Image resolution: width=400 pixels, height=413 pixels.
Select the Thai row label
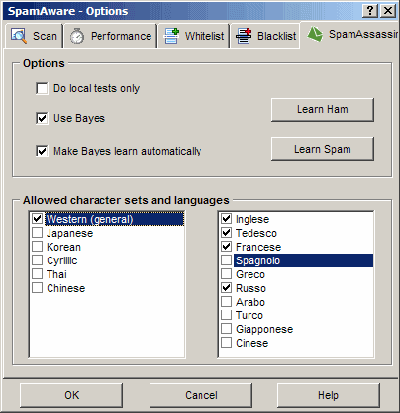click(x=57, y=274)
